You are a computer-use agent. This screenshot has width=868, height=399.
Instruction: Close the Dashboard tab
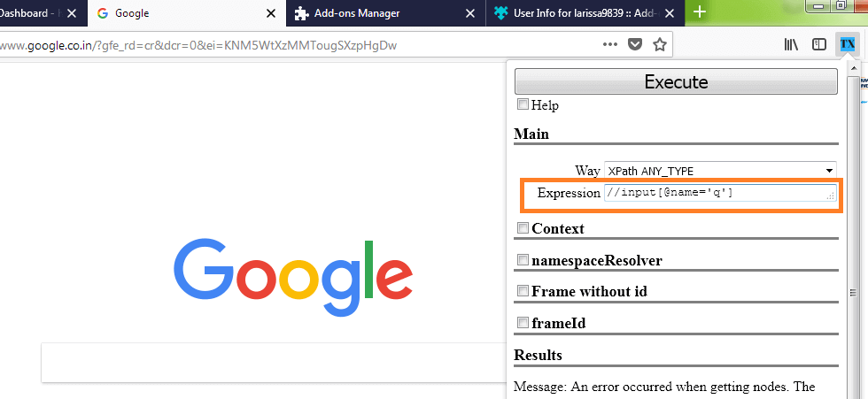(72, 13)
